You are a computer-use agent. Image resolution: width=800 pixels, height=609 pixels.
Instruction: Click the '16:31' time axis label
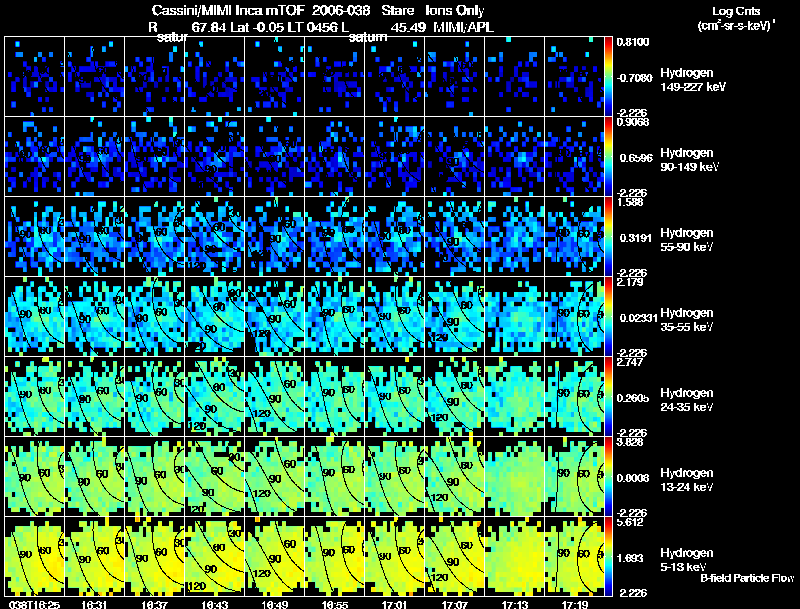click(94, 604)
